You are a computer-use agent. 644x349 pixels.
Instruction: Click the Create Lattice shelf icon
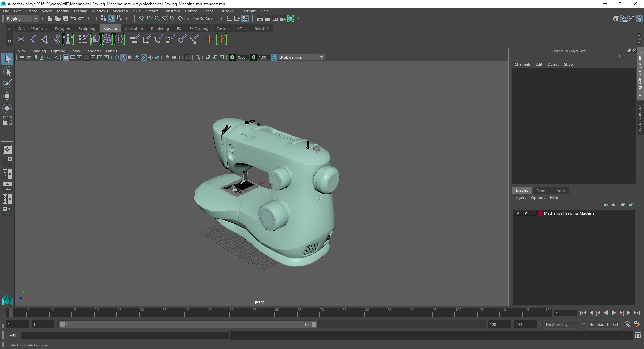coord(107,39)
